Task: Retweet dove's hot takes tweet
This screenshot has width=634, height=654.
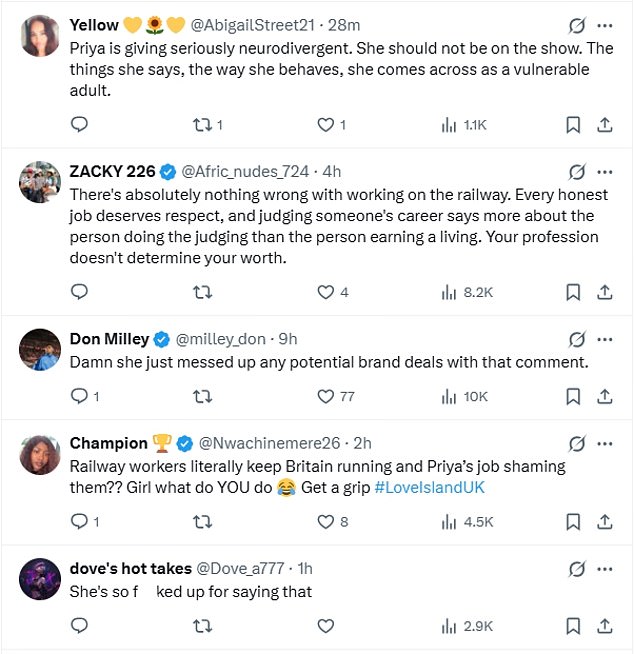Action: click(x=202, y=626)
